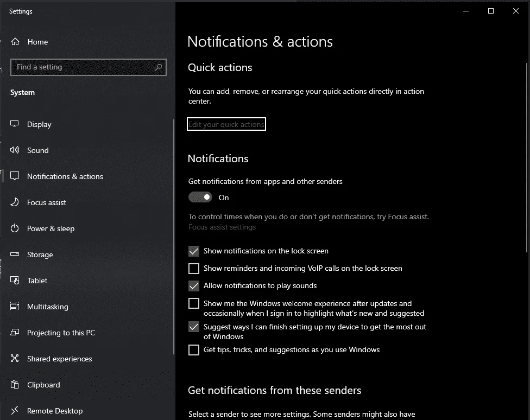Click the Storage drive icon
The height and width of the screenshot is (420, 530).
(x=15, y=254)
